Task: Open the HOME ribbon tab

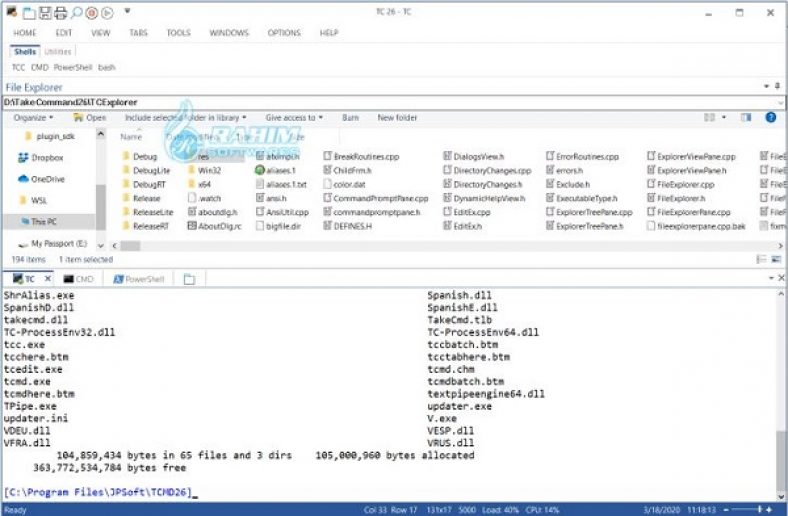Action: (x=25, y=33)
